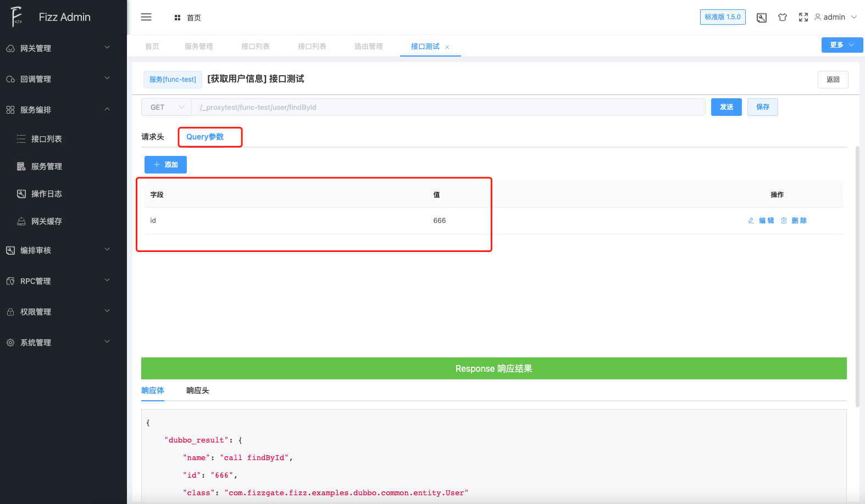Screen dimensions: 865x504
Task: Click the Fizz Admin logo icon
Action: pos(16,17)
